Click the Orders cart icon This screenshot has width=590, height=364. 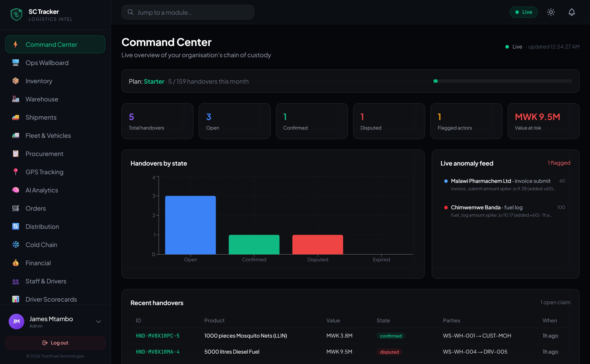click(x=15, y=208)
